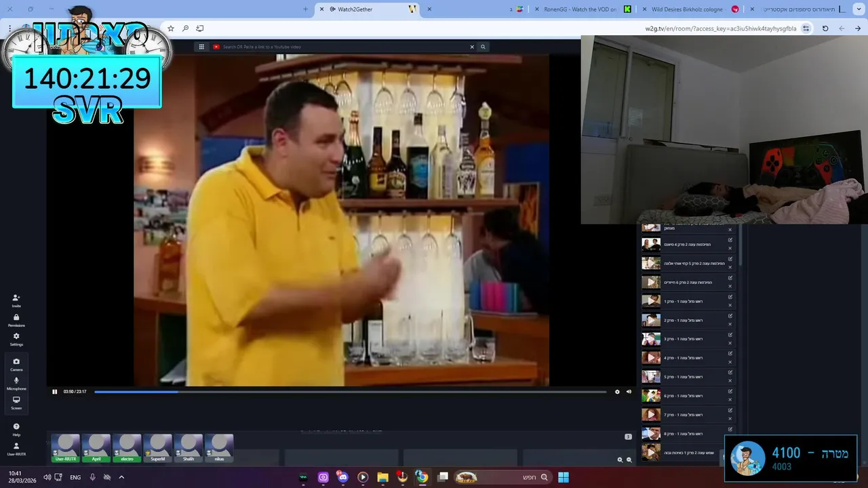The height and width of the screenshot is (488, 868).
Task: Bookmark page with the star icon
Action: click(171, 28)
